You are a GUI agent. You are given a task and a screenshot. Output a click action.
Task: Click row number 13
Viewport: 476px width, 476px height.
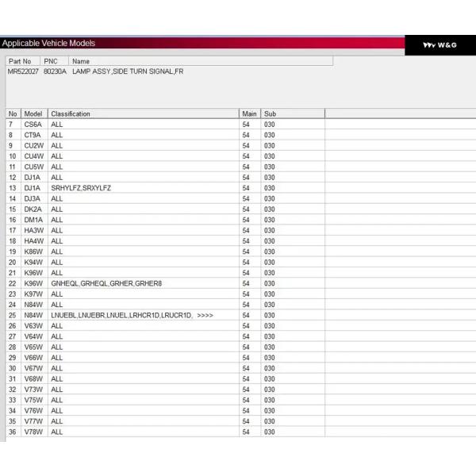coord(12,188)
